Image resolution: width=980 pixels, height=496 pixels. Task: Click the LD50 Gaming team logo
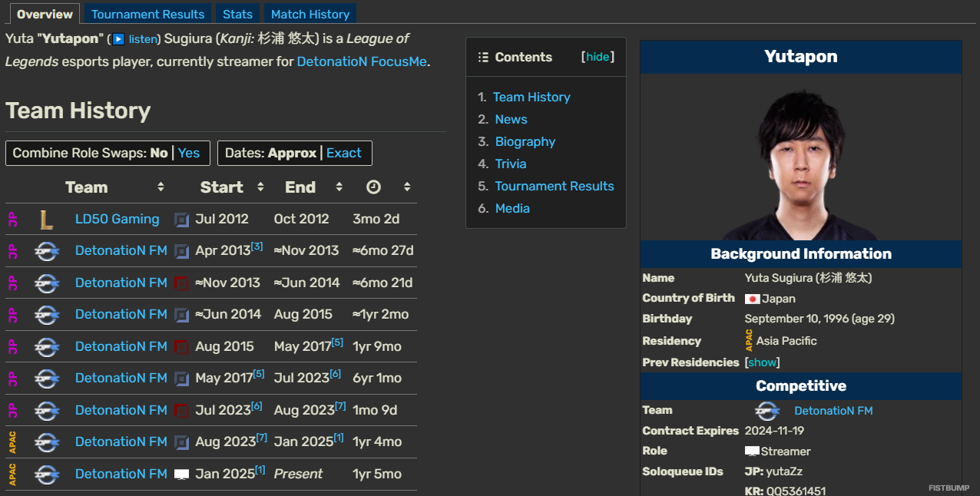click(x=47, y=220)
